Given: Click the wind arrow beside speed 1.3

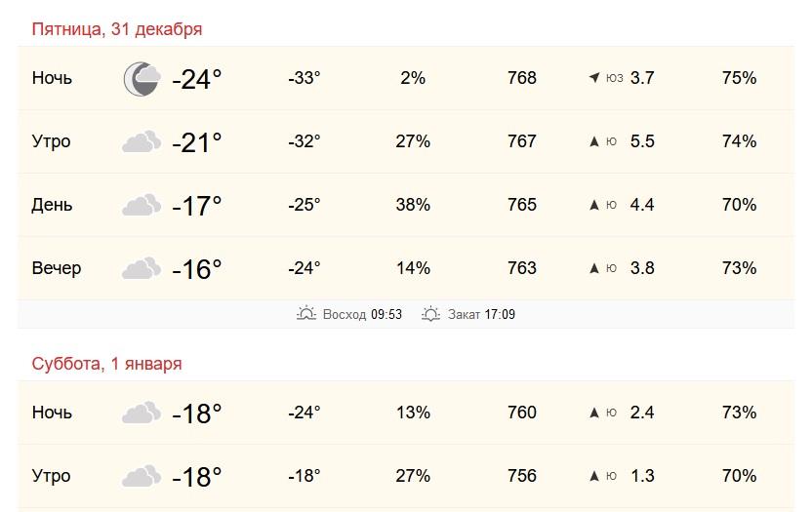Looking at the screenshot, I should tap(593, 476).
